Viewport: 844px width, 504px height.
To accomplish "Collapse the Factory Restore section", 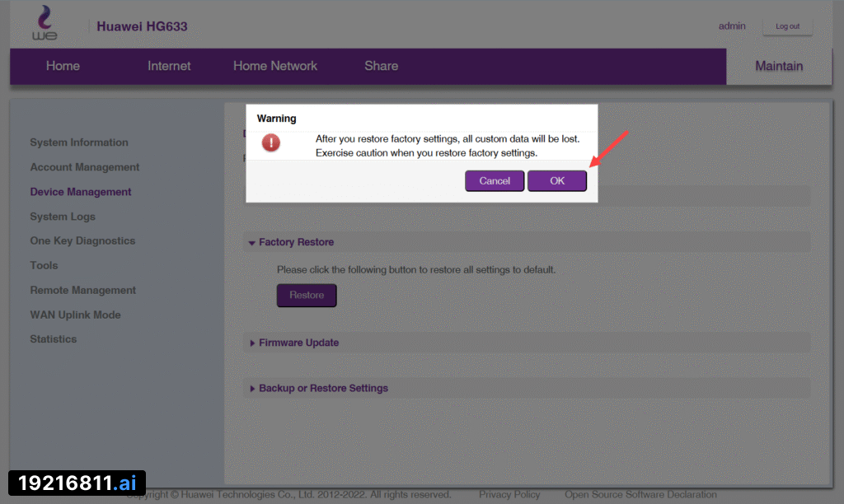I will [x=296, y=242].
